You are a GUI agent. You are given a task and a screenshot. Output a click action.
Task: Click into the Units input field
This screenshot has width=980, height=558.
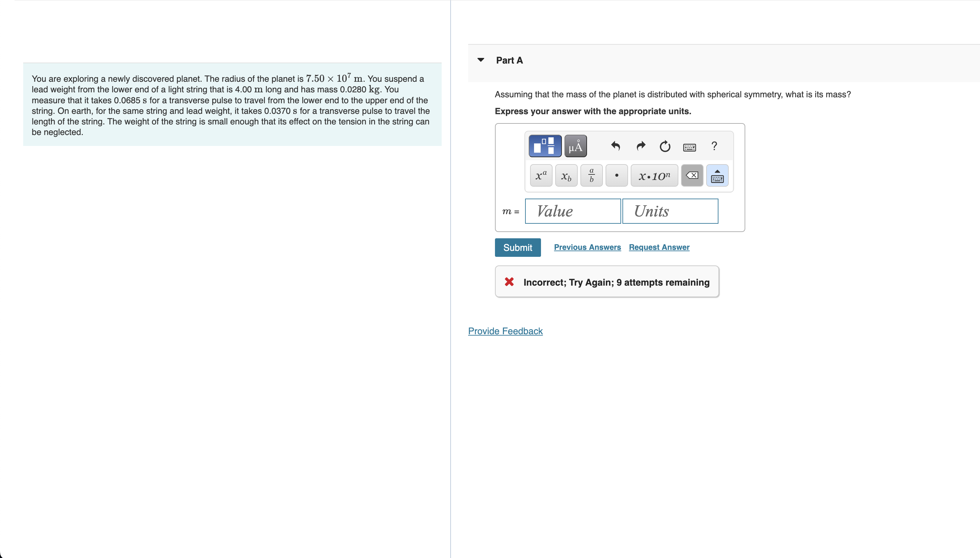click(x=670, y=211)
